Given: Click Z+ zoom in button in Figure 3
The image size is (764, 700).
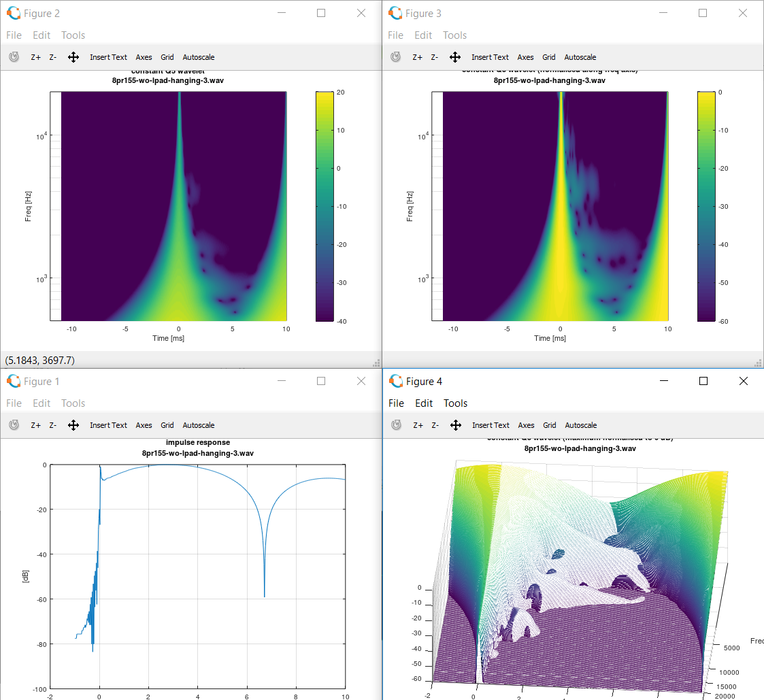Looking at the screenshot, I should tap(417, 57).
